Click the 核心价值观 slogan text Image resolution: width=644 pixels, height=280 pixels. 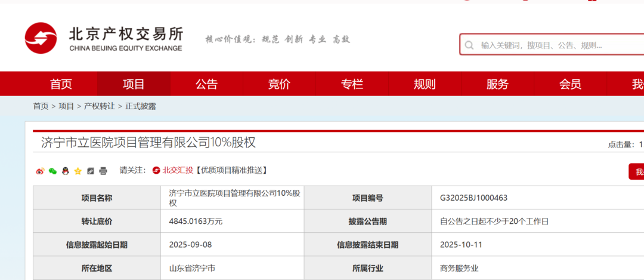277,39
